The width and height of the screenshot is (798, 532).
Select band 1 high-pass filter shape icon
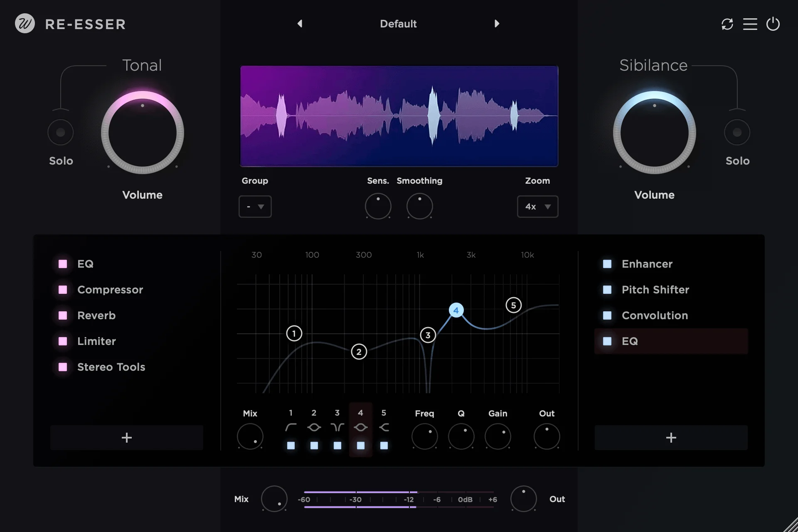pos(291,427)
